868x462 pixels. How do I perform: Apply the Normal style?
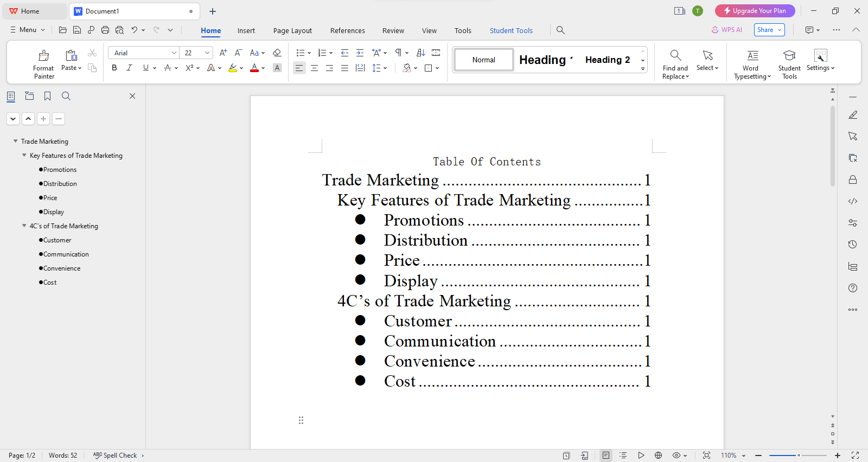(483, 60)
